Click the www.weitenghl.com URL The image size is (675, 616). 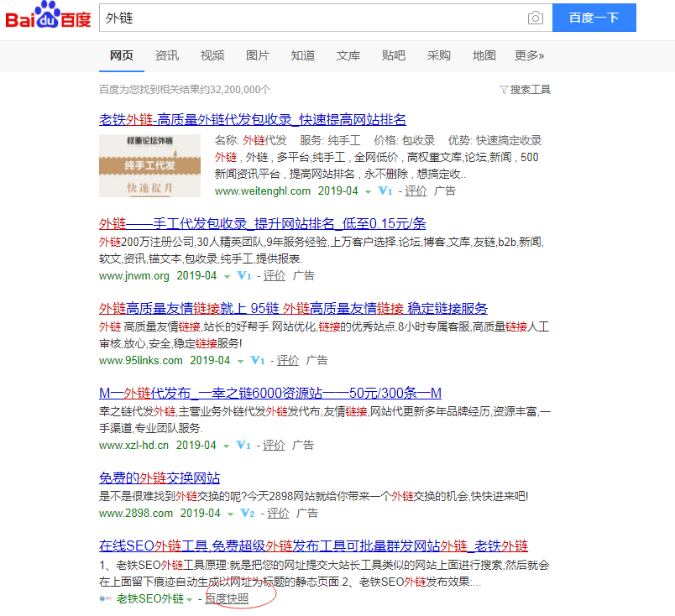click(x=263, y=191)
